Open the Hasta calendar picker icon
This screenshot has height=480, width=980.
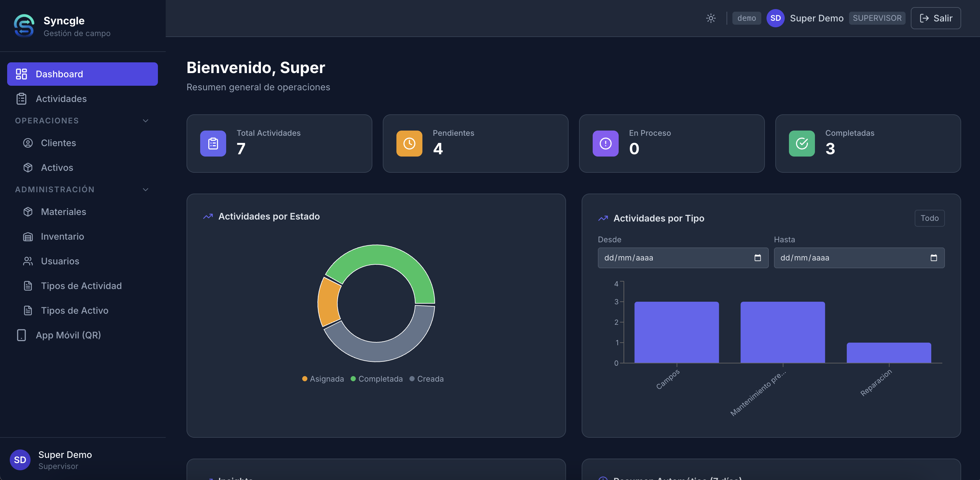click(x=934, y=258)
